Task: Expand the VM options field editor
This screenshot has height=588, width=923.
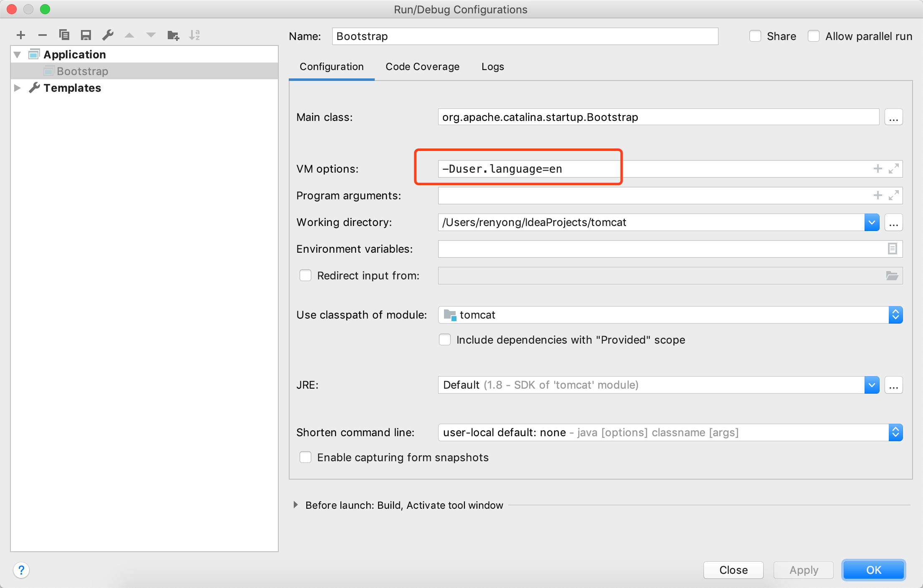Action: (893, 169)
